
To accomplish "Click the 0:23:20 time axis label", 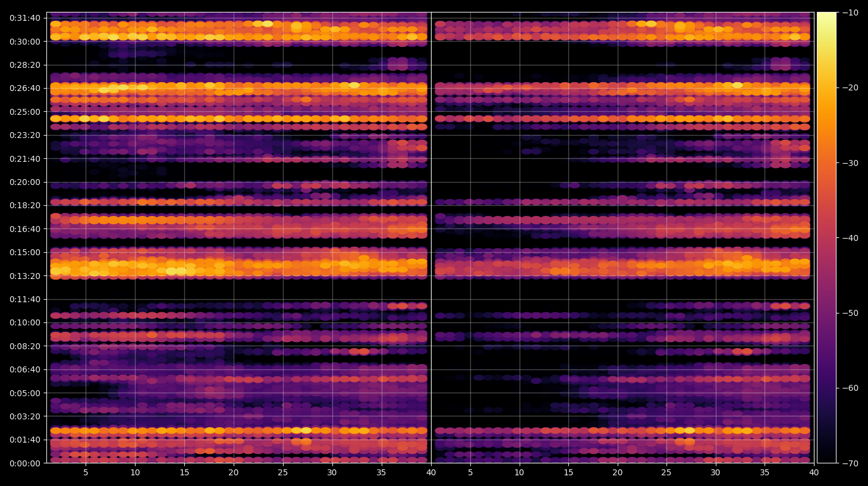I will tap(25, 135).
